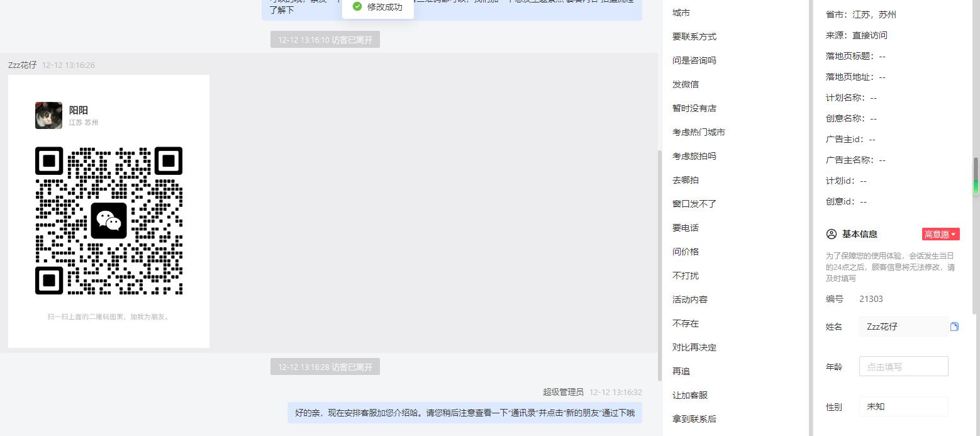Screen dimensions: 980x436
Task: Focus the 年龄 input field
Action: pyautogui.click(x=903, y=366)
